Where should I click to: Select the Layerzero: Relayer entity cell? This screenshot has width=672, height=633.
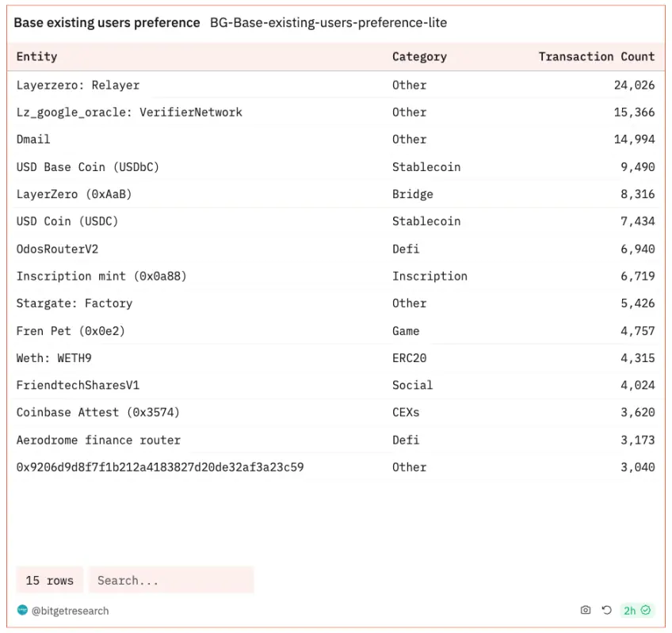click(x=78, y=85)
